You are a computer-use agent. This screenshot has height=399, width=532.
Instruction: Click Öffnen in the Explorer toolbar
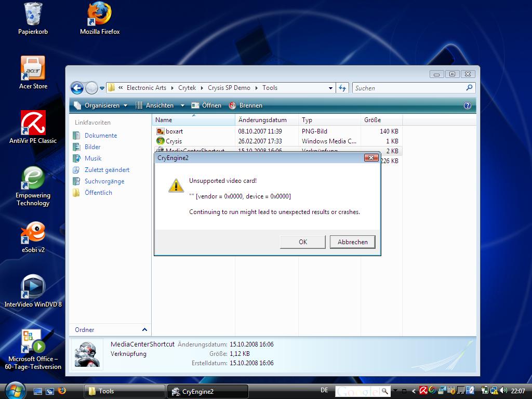tap(206, 105)
